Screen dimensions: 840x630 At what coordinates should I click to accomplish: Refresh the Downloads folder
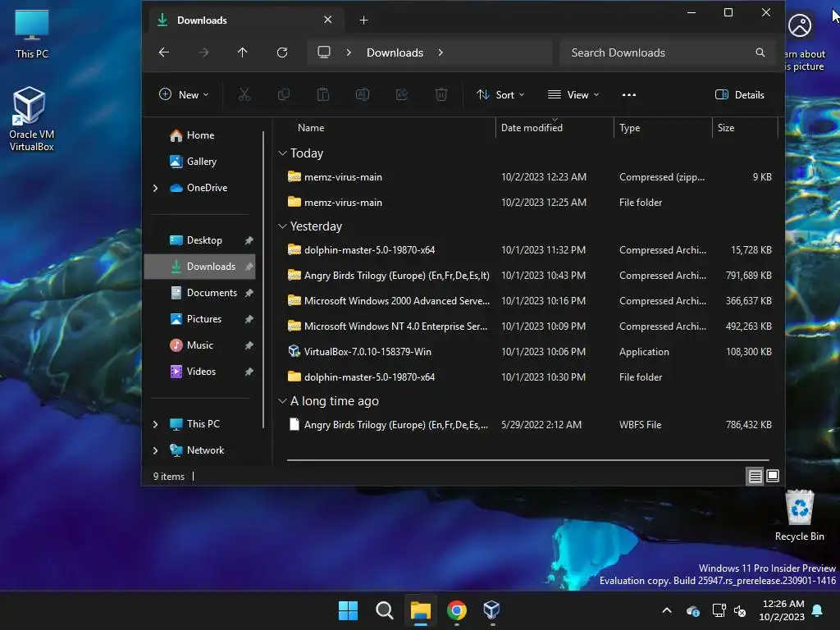pyautogui.click(x=282, y=52)
